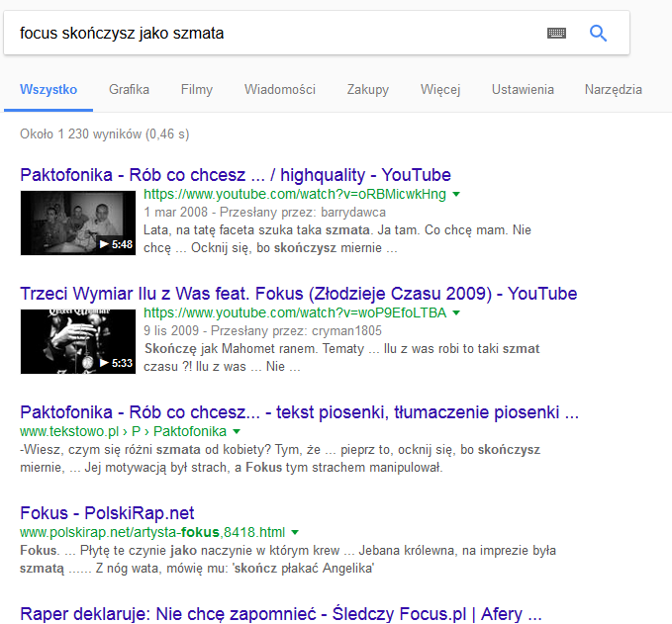This screenshot has height=624, width=672.
Task: Click the www.polskirap.net/artysta-fokus URL text
Action: coord(152,533)
